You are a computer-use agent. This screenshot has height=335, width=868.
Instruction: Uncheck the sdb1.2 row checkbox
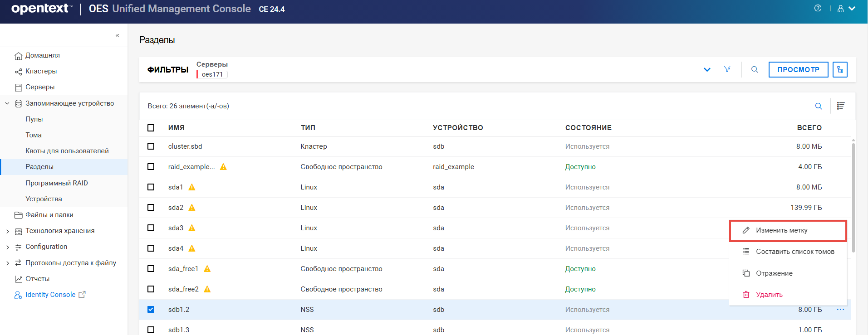(x=151, y=310)
